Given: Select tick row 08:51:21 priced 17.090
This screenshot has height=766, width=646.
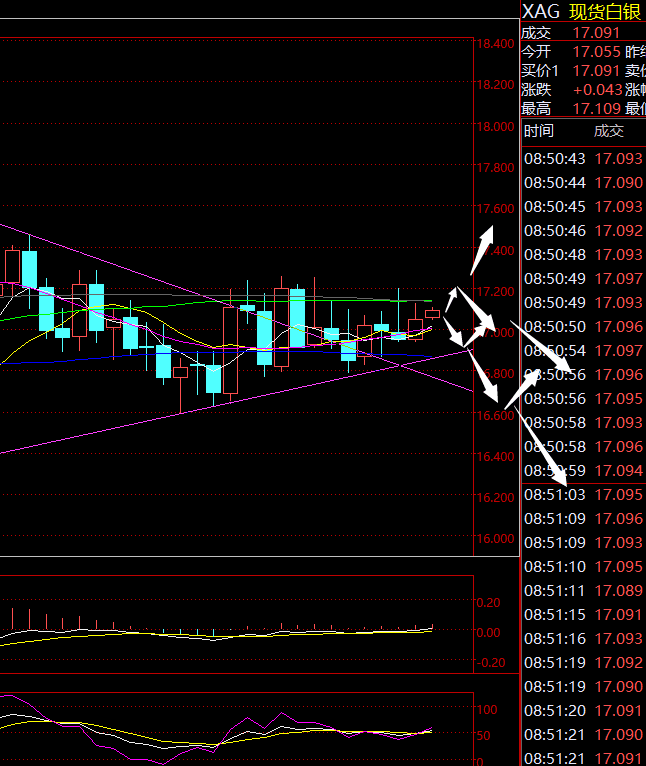Looking at the screenshot, I should [583, 734].
